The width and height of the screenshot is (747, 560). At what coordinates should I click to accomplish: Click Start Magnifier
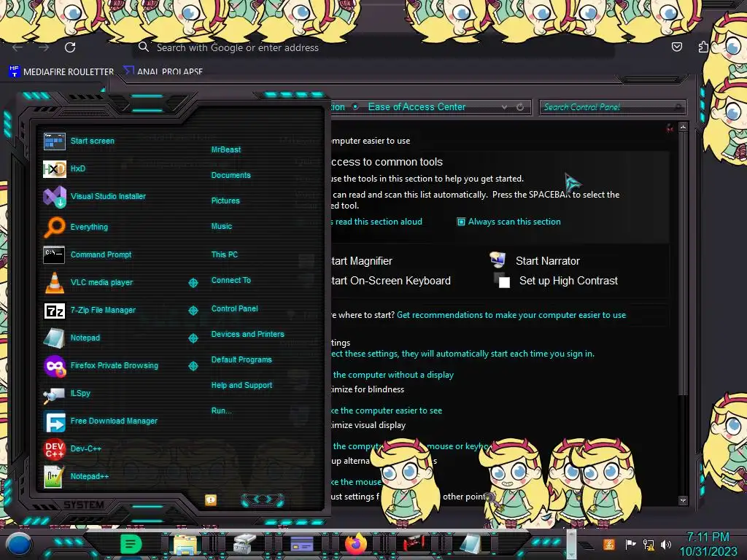362,261
